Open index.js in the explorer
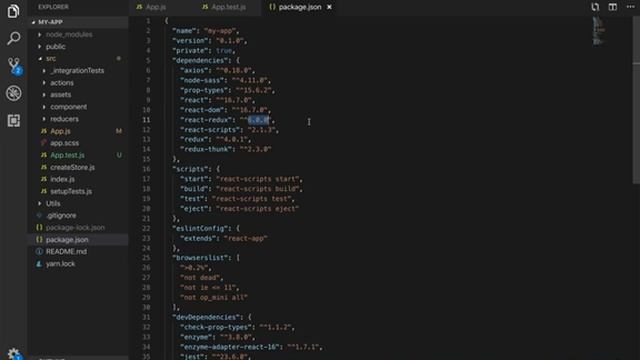640x360 pixels. [78, 179]
